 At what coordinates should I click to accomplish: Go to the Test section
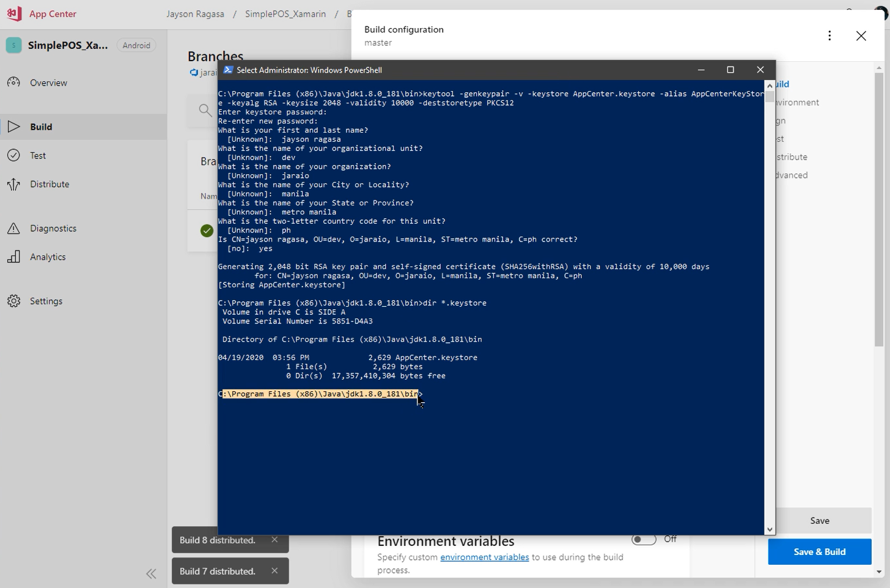38,155
